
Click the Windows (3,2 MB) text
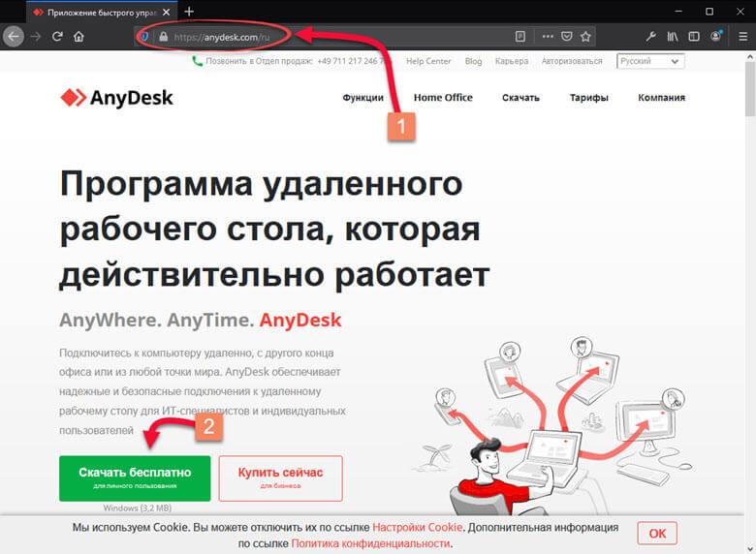138,508
